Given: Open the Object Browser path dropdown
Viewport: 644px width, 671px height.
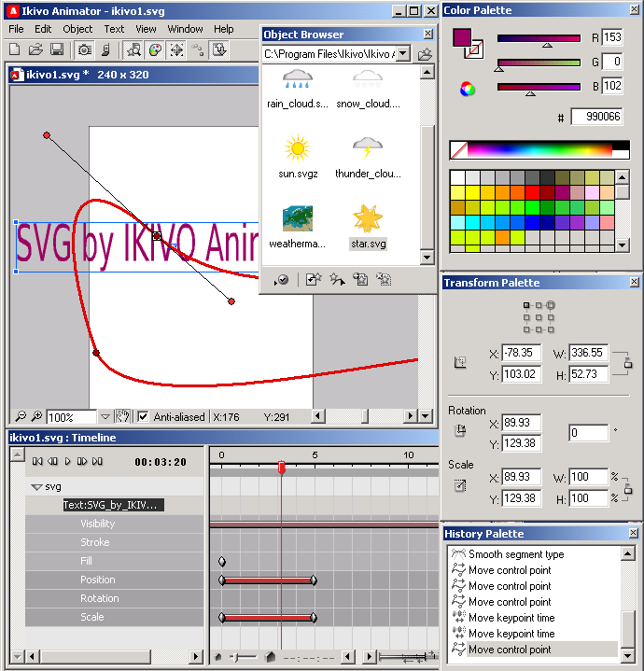Looking at the screenshot, I should [x=402, y=54].
